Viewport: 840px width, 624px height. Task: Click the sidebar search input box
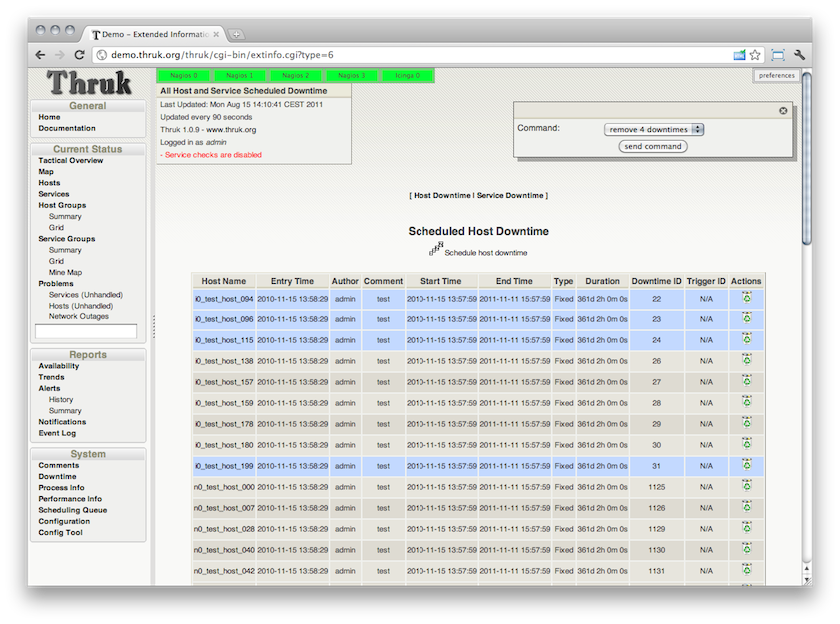click(x=86, y=331)
